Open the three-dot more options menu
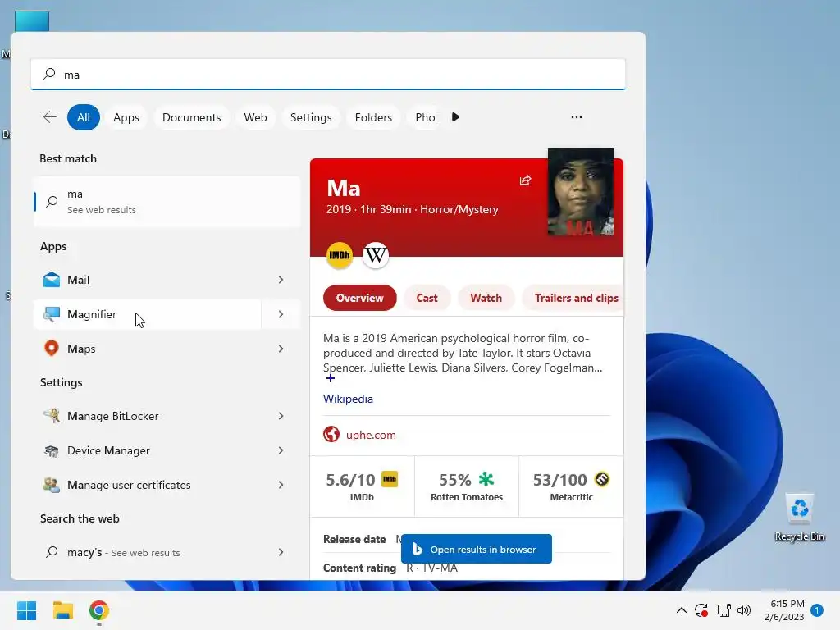Image resolution: width=840 pixels, height=630 pixels. click(x=577, y=117)
